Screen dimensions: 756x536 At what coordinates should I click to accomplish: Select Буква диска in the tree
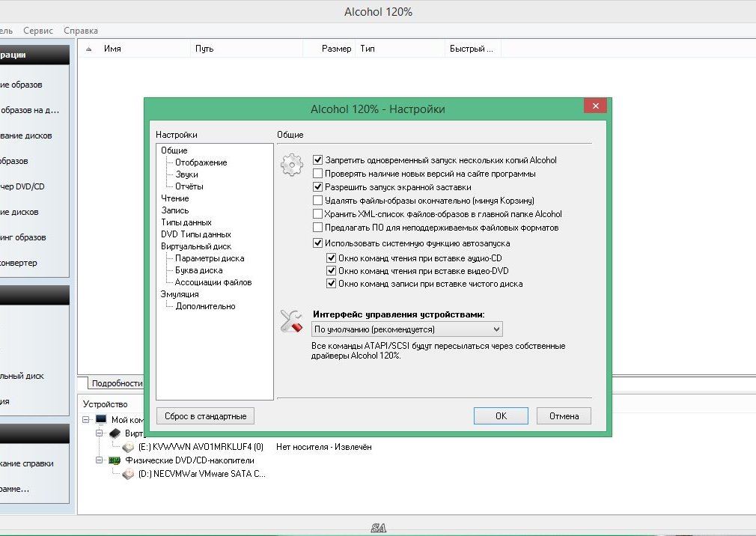[198, 270]
